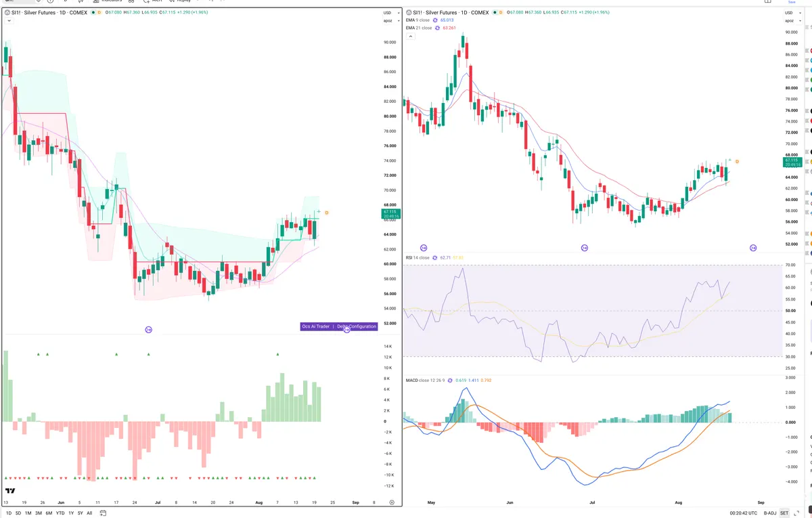Click the orange D marker in the right chart

click(x=737, y=161)
